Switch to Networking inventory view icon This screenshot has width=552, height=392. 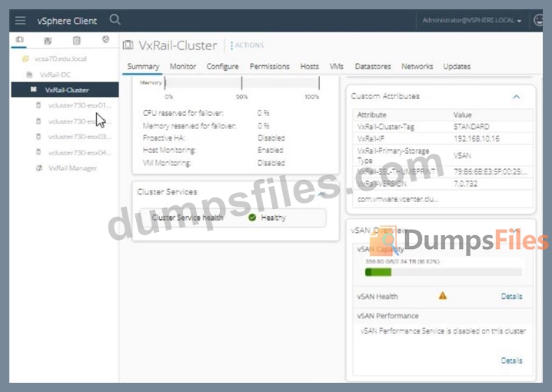(105, 40)
